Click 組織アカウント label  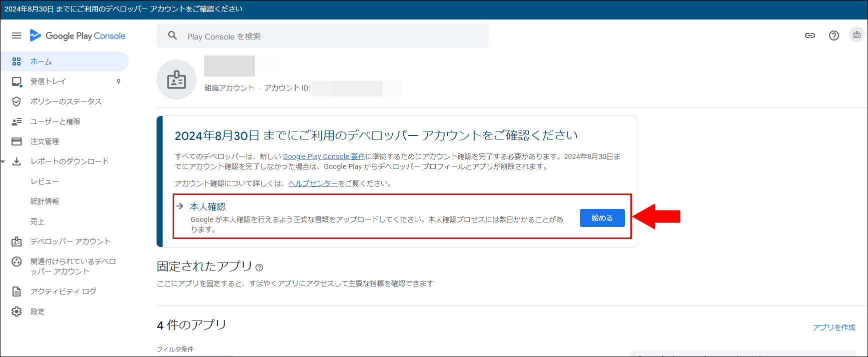[x=230, y=88]
